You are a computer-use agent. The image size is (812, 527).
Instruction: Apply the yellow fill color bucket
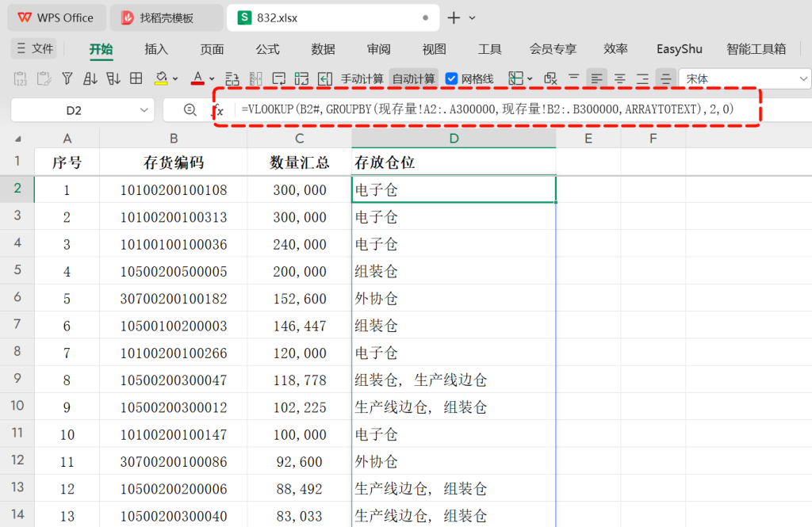[x=161, y=78]
